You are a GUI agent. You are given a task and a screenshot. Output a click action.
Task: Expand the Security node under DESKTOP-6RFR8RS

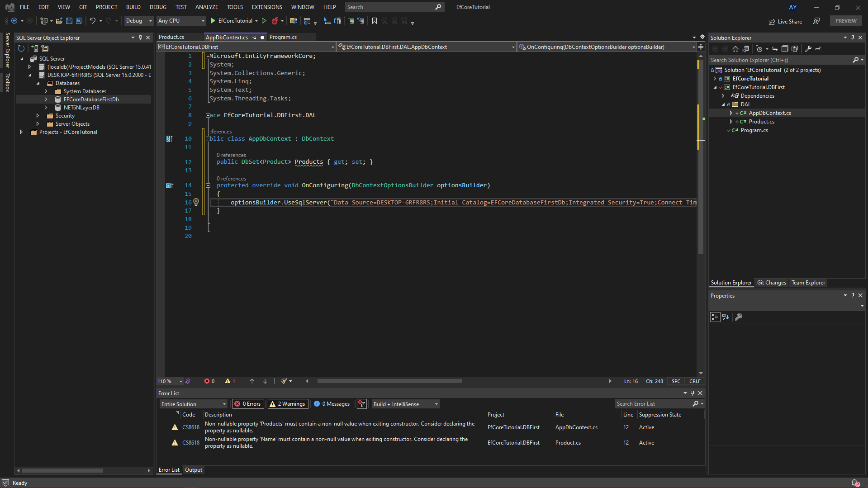(x=38, y=116)
